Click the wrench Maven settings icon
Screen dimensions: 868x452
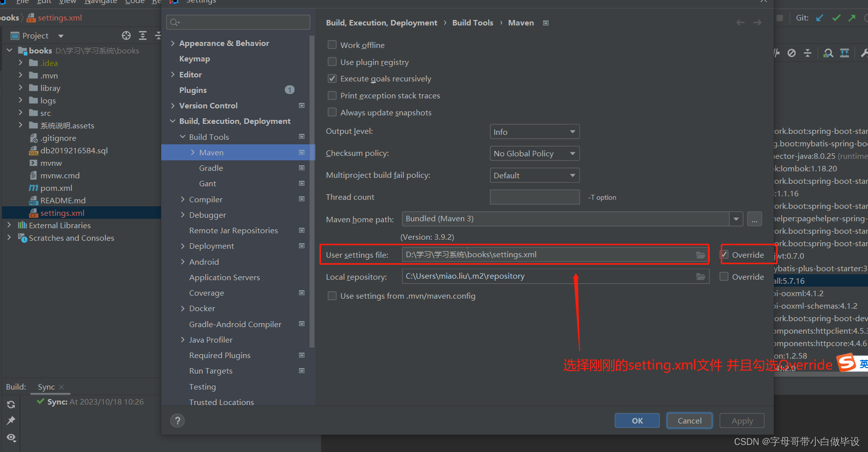[864, 53]
